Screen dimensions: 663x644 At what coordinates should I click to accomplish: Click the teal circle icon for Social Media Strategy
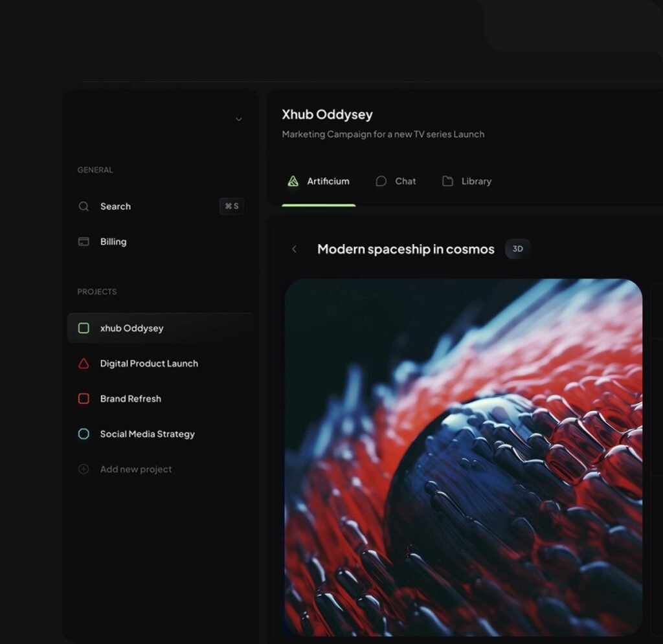(x=83, y=434)
